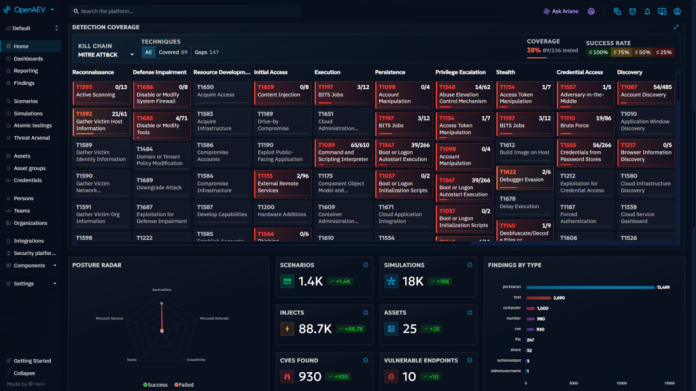This screenshot has height=391, width=696.
Task: Open the Ask Ariane assistant
Action: (561, 12)
